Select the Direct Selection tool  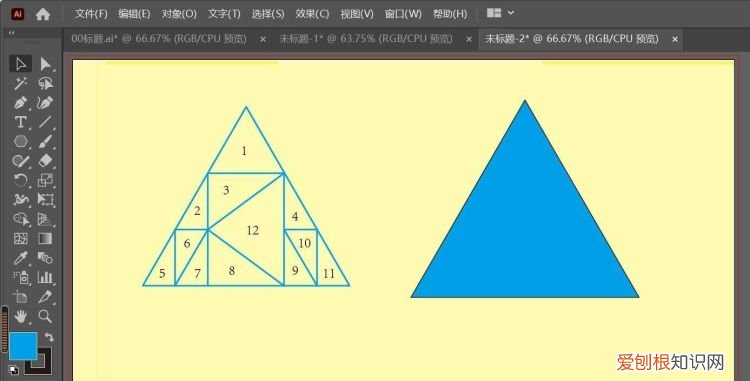click(45, 64)
